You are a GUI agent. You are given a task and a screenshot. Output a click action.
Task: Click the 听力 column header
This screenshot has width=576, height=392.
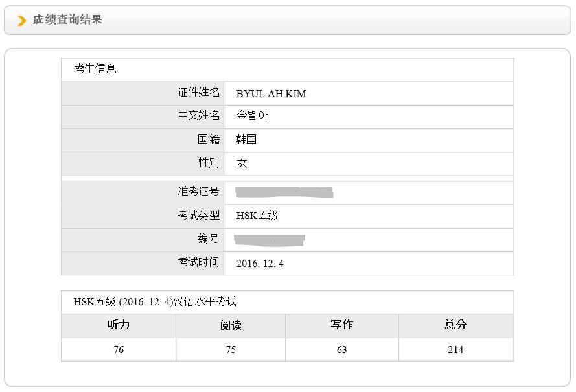pyautogui.click(x=119, y=325)
